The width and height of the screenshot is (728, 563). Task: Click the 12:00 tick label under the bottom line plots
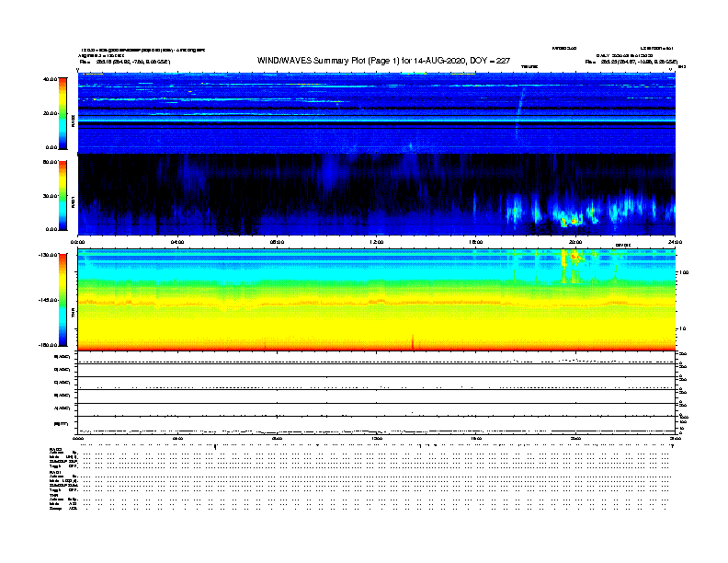pos(377,438)
